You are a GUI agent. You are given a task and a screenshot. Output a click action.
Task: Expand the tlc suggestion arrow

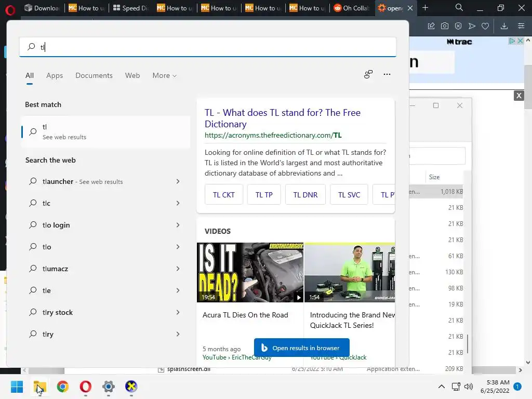pos(178,203)
